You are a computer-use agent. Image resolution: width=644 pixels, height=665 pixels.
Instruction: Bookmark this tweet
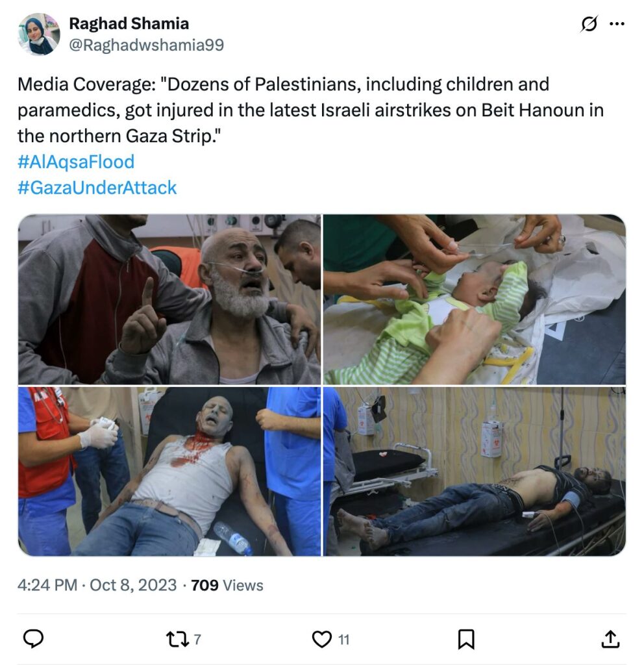[x=466, y=639]
